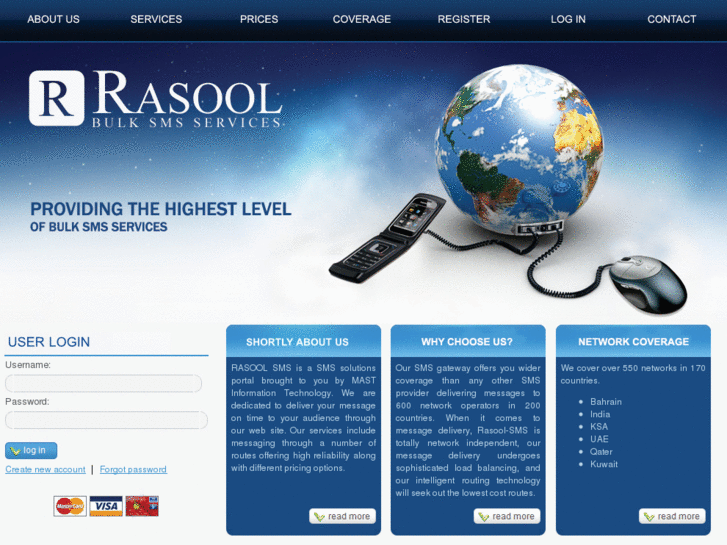Open the Register page
This screenshot has width=727, height=545.
click(x=464, y=19)
